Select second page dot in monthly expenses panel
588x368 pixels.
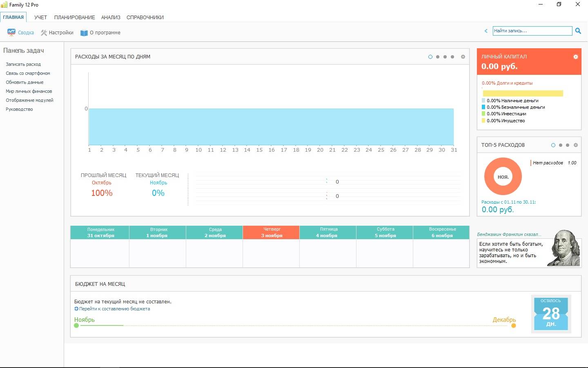tap(438, 57)
